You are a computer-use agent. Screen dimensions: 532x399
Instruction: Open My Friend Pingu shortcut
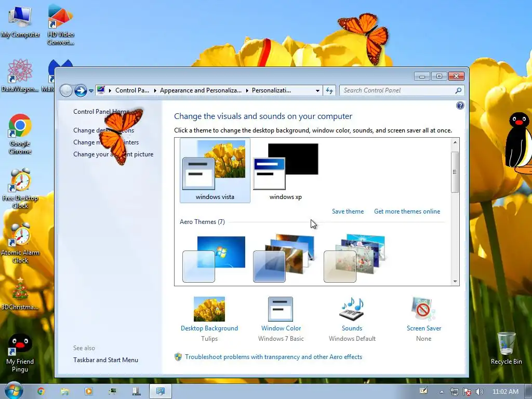tap(20, 353)
